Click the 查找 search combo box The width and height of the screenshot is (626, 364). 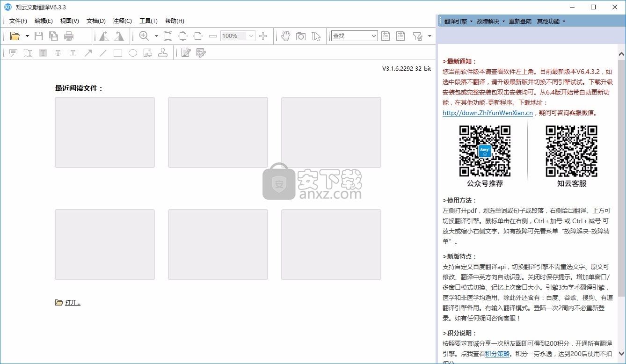tap(354, 36)
